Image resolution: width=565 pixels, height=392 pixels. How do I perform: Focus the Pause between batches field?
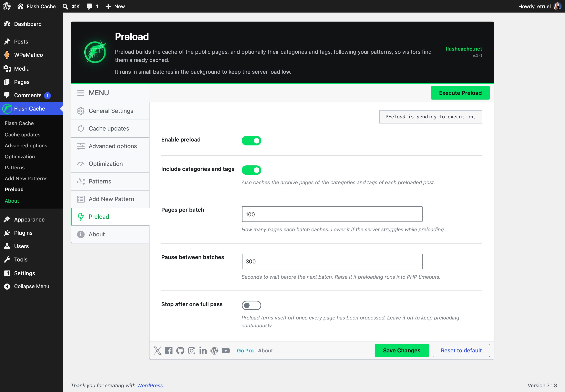pyautogui.click(x=332, y=262)
